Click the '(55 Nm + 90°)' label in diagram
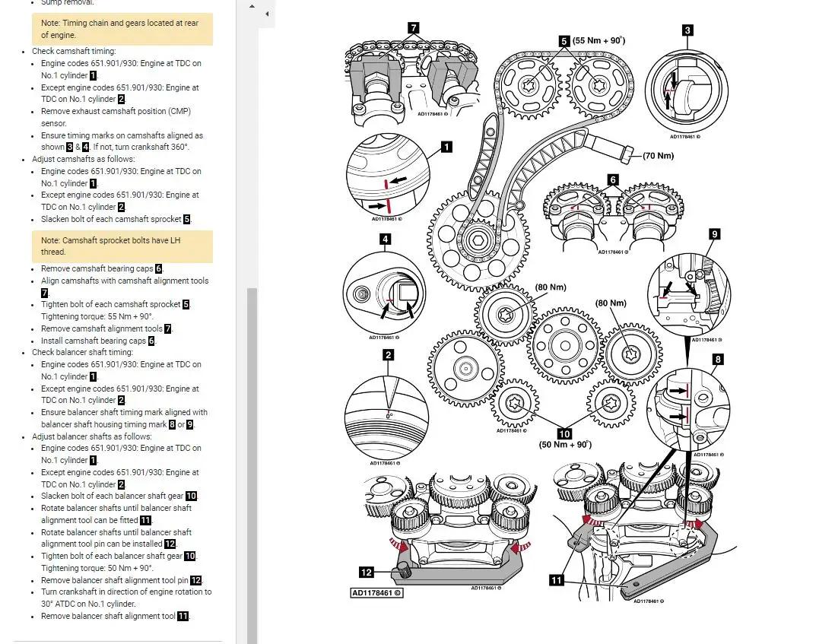 point(598,40)
